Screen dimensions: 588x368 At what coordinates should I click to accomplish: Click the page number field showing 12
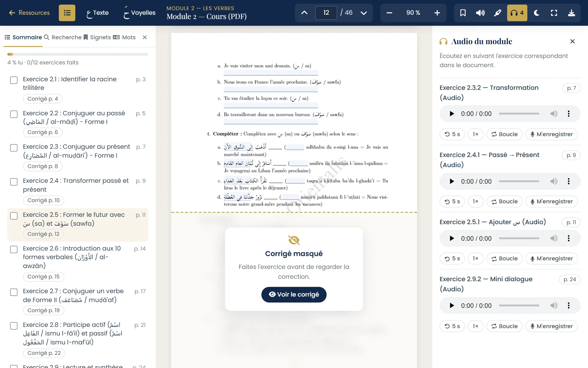[x=326, y=13]
